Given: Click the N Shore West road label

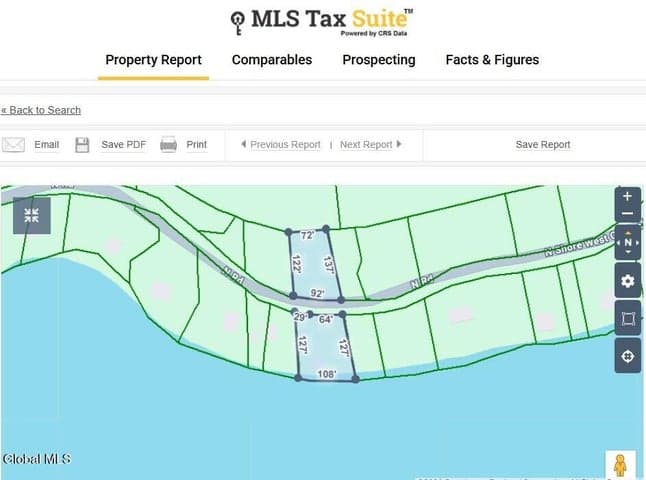Looking at the screenshot, I should pyautogui.click(x=579, y=245).
